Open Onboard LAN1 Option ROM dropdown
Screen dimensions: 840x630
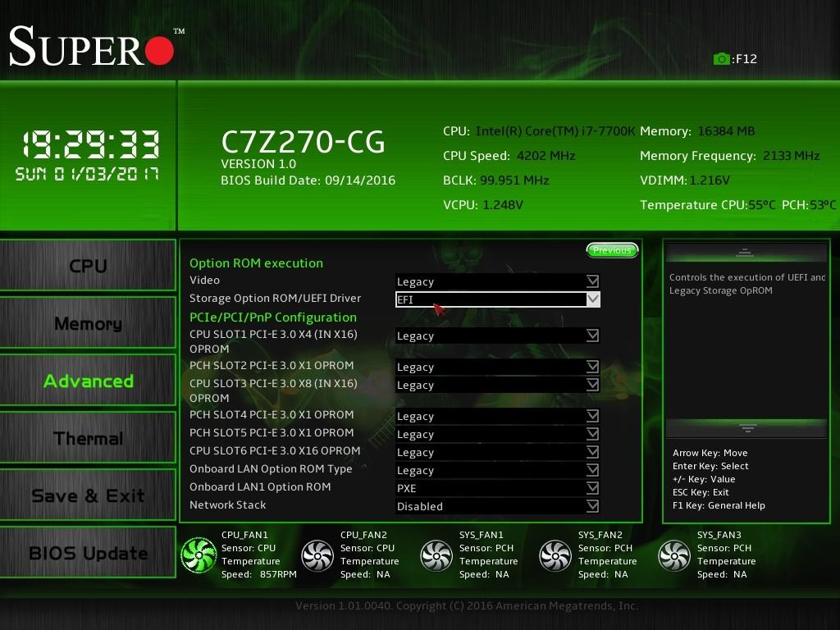coord(497,488)
